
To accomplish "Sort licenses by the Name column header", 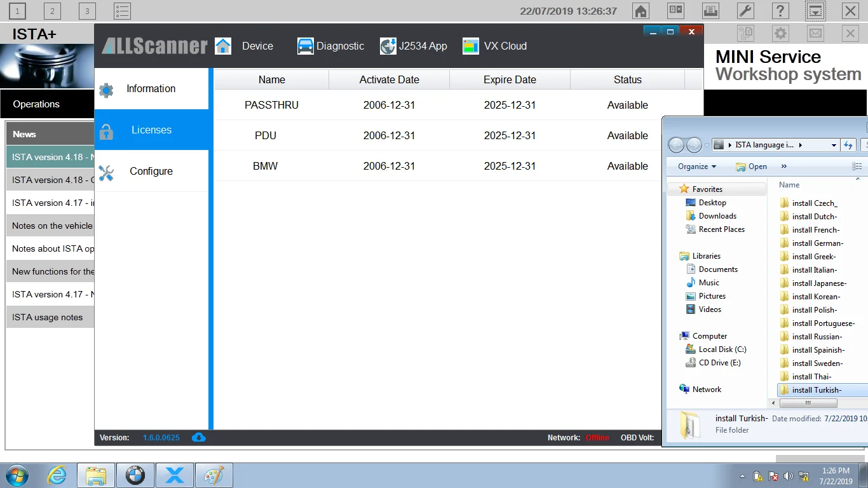I will [x=271, y=79].
